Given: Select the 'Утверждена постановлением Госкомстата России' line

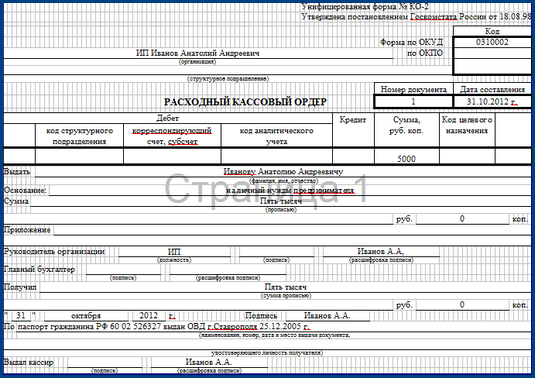Looking at the screenshot, I should tap(416, 16).
